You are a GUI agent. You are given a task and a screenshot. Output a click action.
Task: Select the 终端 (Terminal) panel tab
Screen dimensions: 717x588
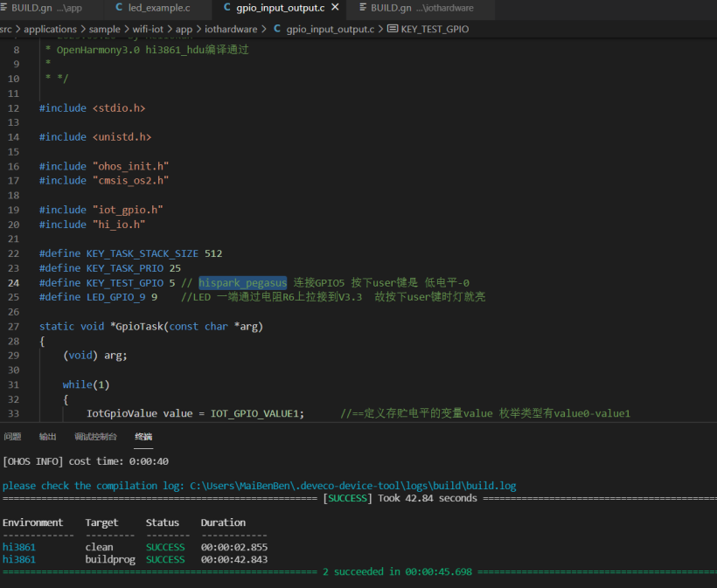(143, 436)
